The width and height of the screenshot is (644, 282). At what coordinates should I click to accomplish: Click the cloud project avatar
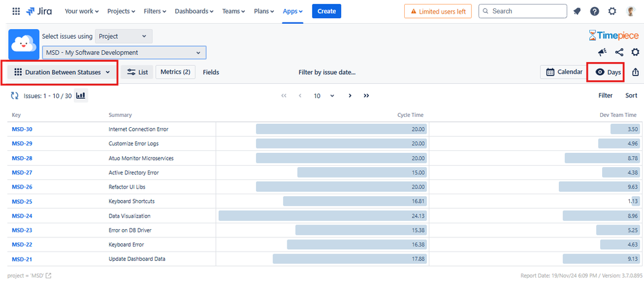[24, 45]
